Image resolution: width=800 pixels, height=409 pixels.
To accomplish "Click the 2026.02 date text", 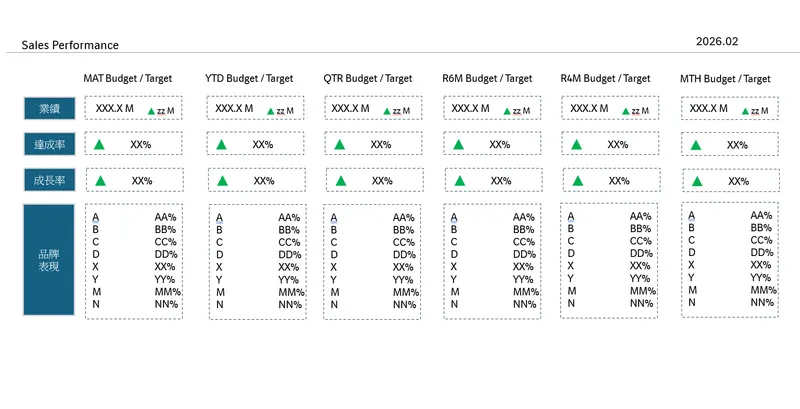I will click(717, 41).
